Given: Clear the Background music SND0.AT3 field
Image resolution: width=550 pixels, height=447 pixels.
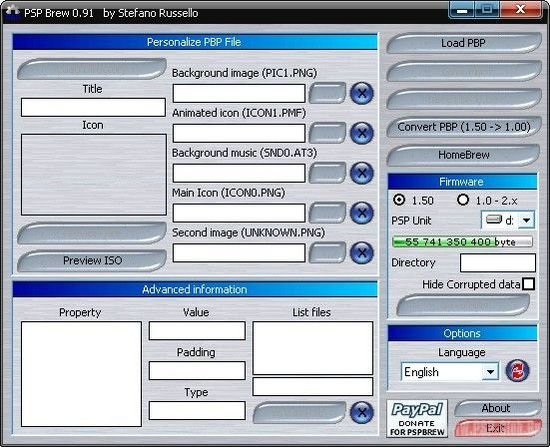Looking at the screenshot, I should [x=362, y=173].
